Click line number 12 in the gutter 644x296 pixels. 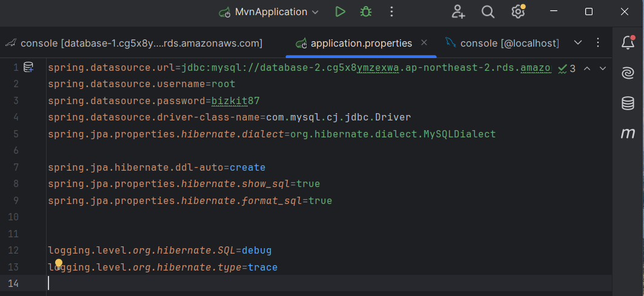pos(13,251)
